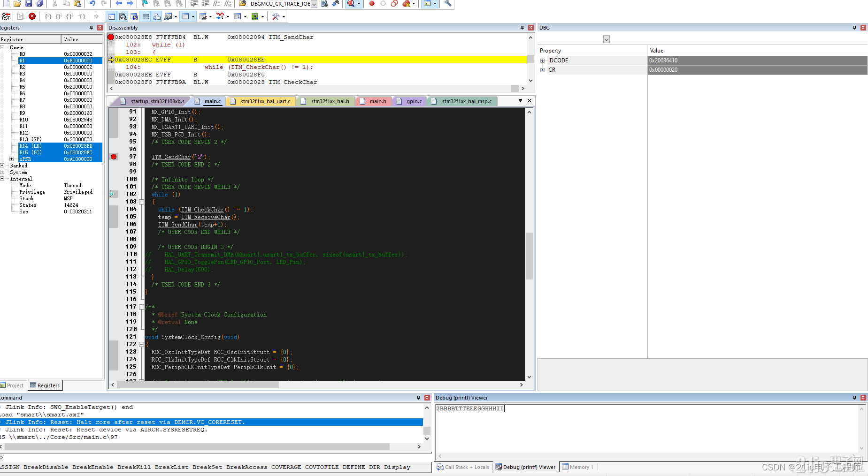The height and width of the screenshot is (476, 868).
Task: Click the editor vertical scrollbar thumb
Action: (529, 256)
